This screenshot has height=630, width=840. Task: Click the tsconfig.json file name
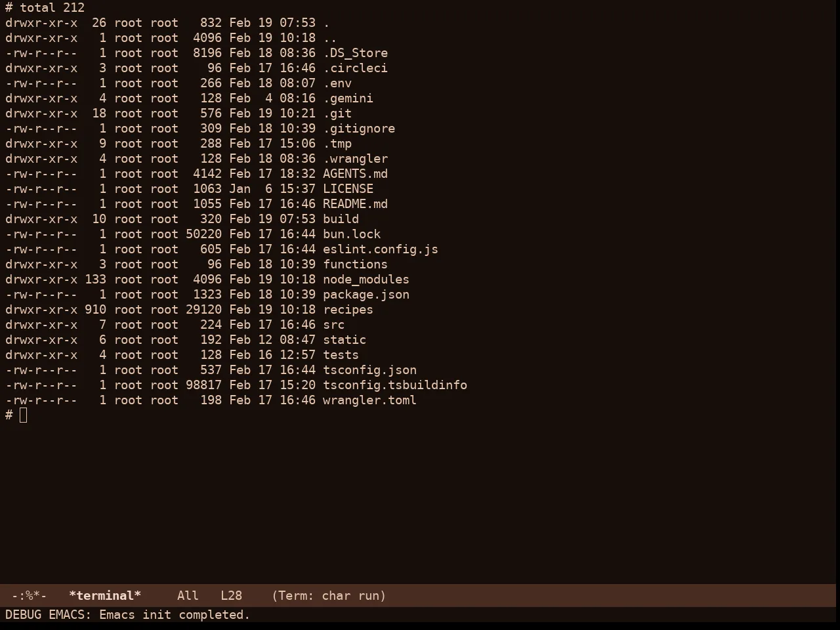[369, 370]
